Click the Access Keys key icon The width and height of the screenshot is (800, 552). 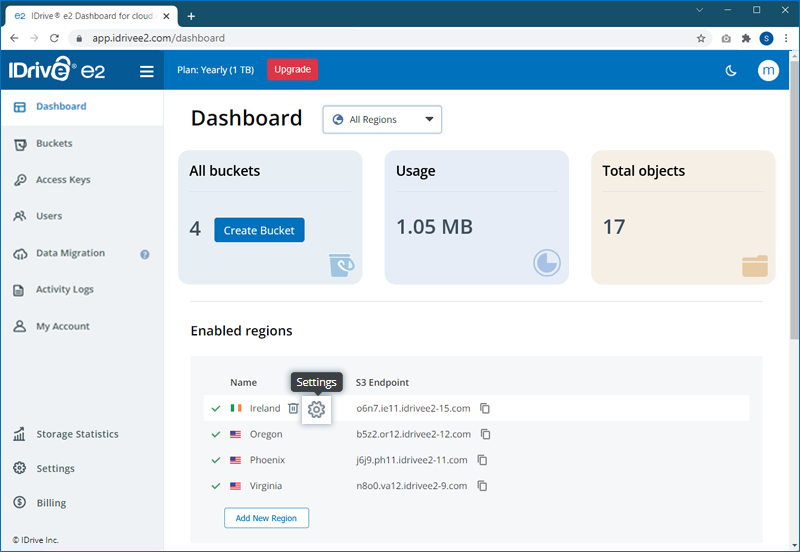click(20, 180)
